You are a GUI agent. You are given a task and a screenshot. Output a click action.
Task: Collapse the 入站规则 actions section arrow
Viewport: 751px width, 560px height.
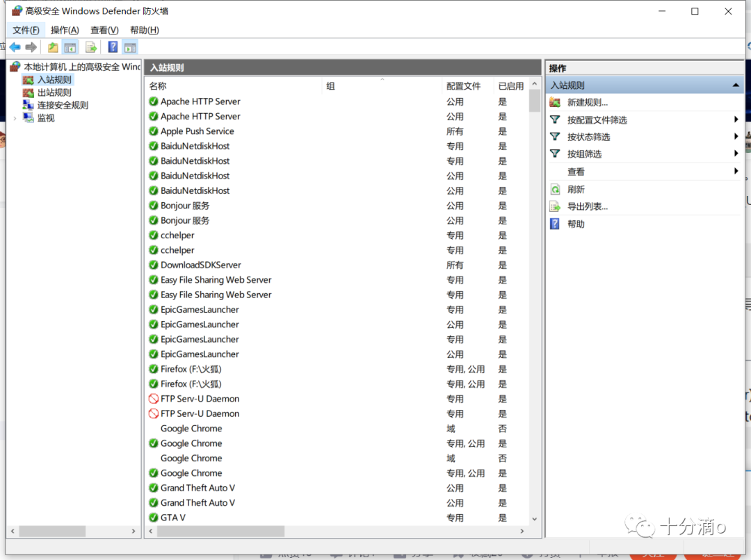point(736,85)
